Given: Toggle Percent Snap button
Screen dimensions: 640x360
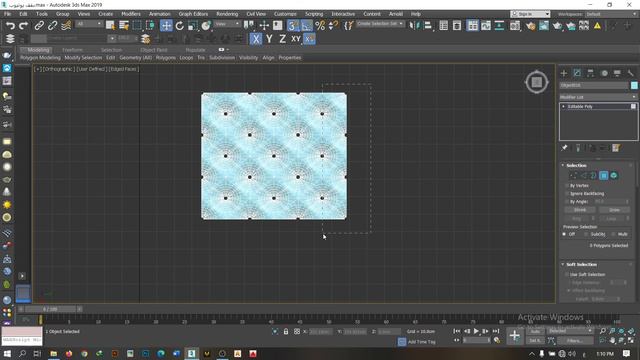Looking at the screenshot, I should point(320,26).
